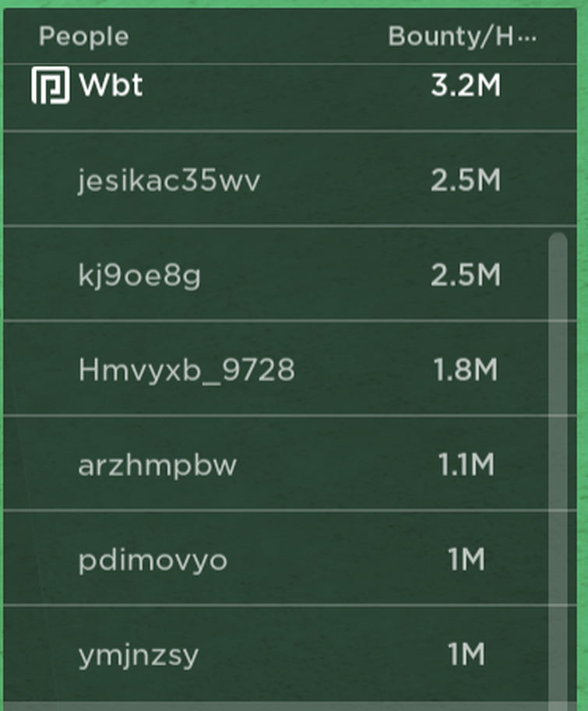Select pdimovyo in the leaderboard

click(290, 559)
